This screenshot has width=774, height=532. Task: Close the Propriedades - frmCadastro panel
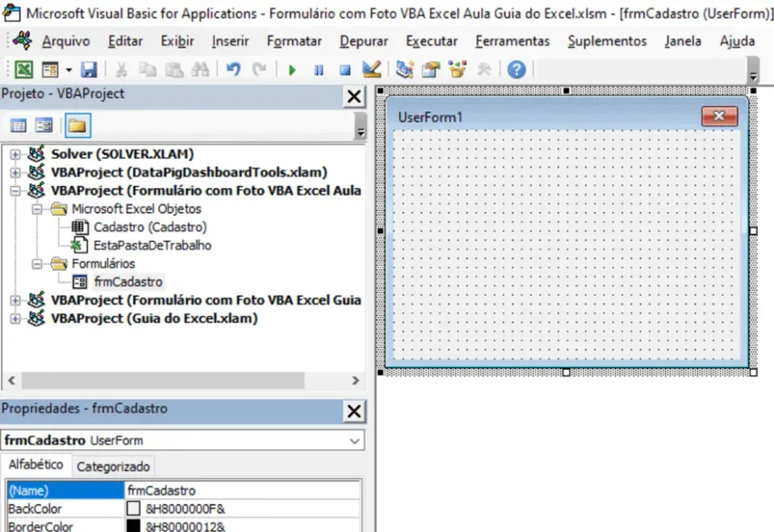354,411
